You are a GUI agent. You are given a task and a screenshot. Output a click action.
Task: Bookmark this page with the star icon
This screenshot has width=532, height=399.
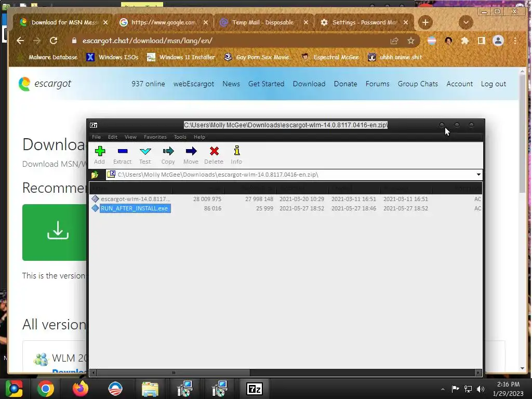click(411, 41)
